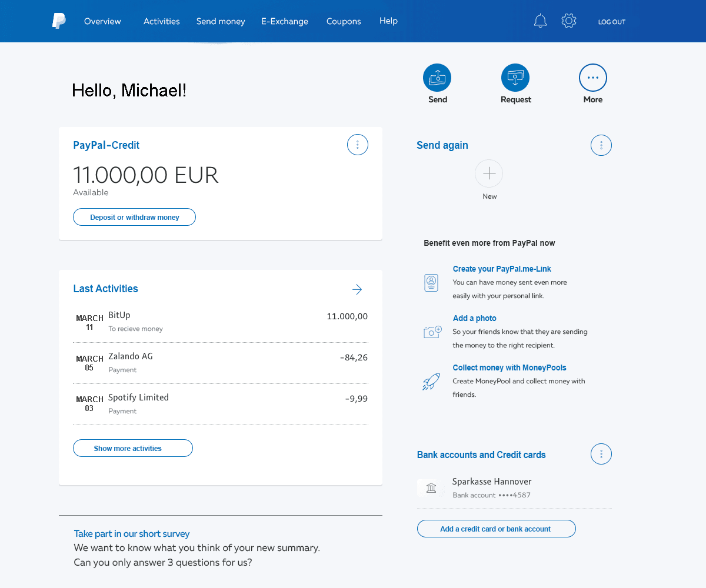Click the -9,99 amount
Screen dimensions: 706x588
(356, 399)
